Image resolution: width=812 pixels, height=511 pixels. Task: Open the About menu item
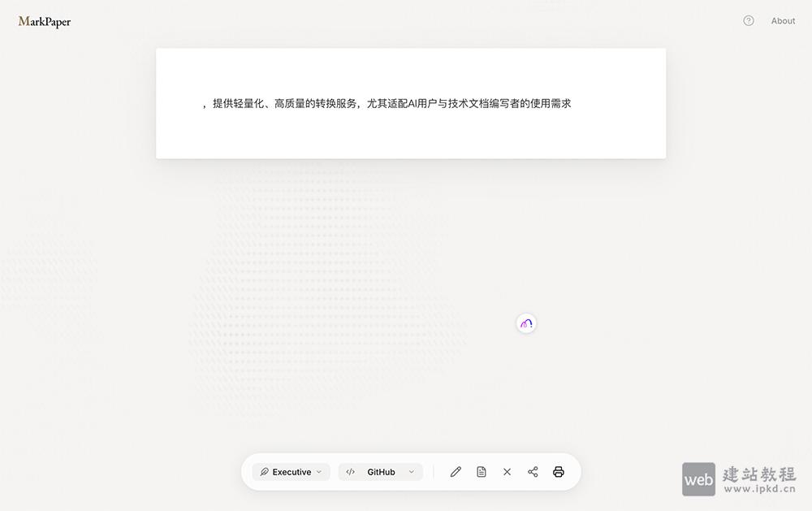pos(783,21)
